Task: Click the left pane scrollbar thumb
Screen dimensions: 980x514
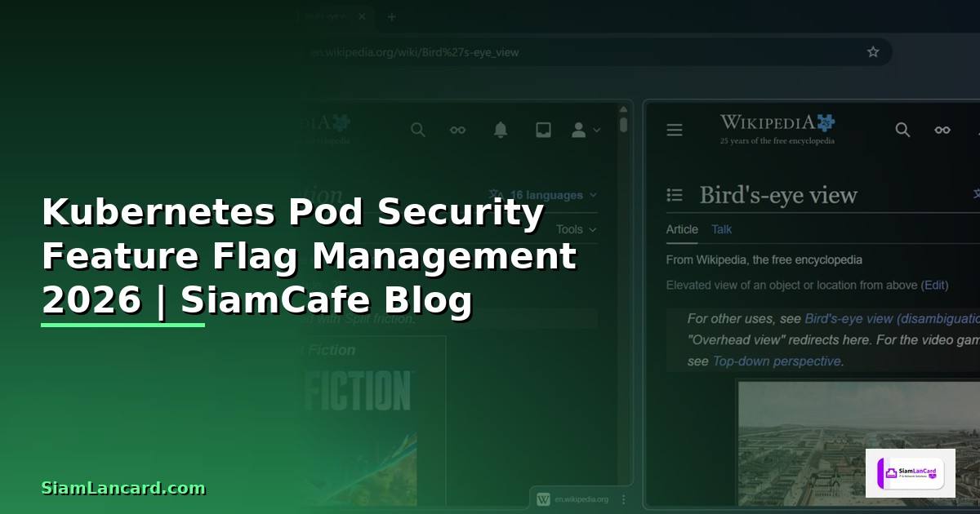Action: pyautogui.click(x=623, y=124)
